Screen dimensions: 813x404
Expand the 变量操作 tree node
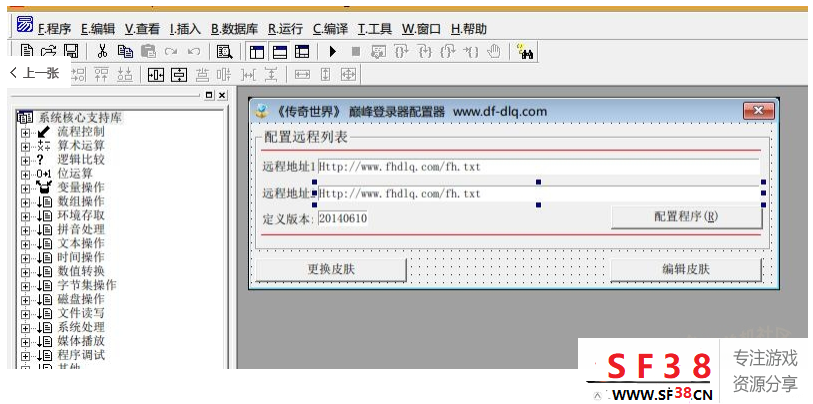point(25,189)
